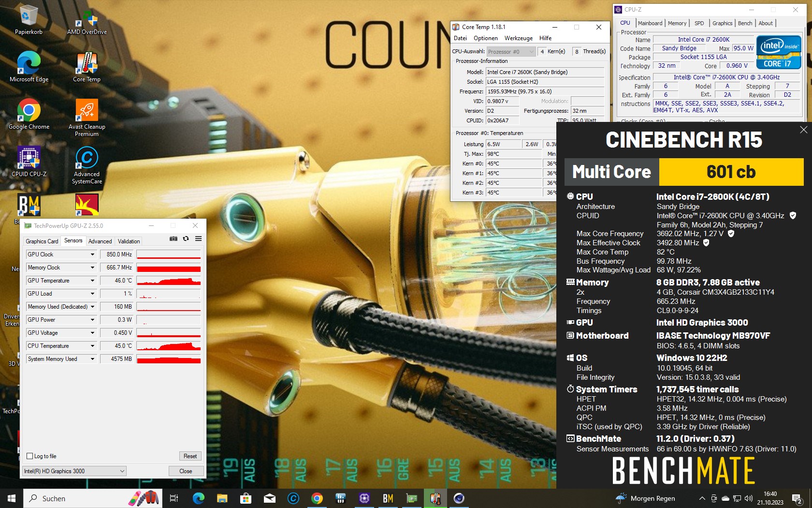Open BenchMate taskbar icon
This screenshot has width=812, height=508.
388,498
